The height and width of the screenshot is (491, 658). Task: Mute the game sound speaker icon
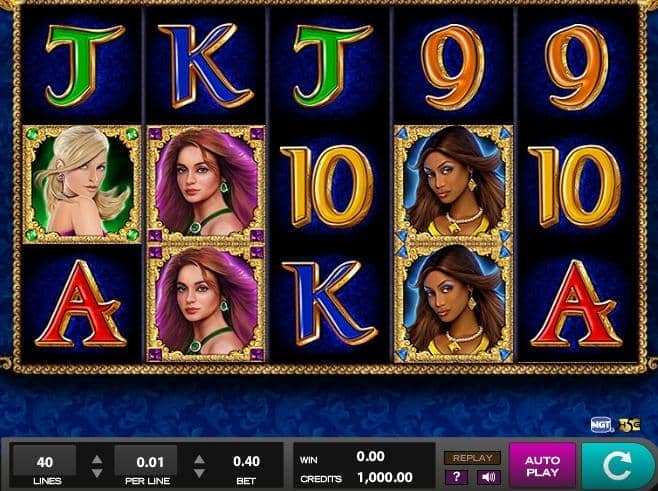click(488, 477)
